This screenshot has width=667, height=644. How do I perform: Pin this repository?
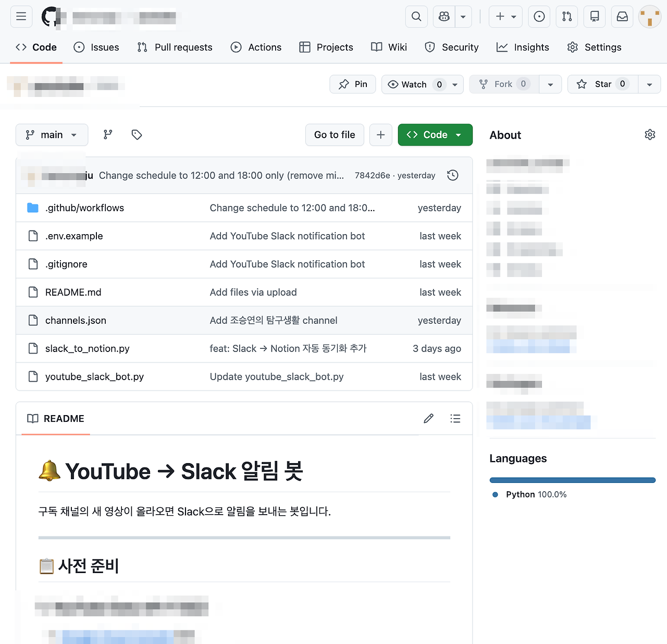[353, 84]
